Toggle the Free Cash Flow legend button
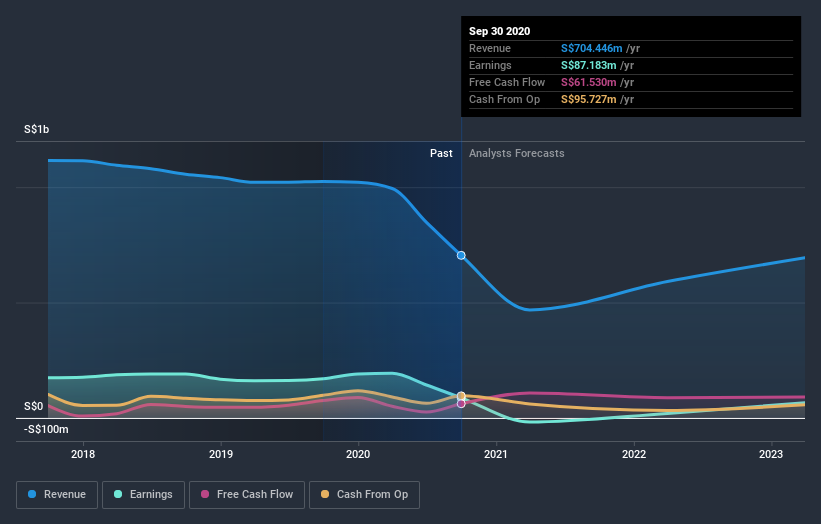This screenshot has width=821, height=524. pos(247,495)
